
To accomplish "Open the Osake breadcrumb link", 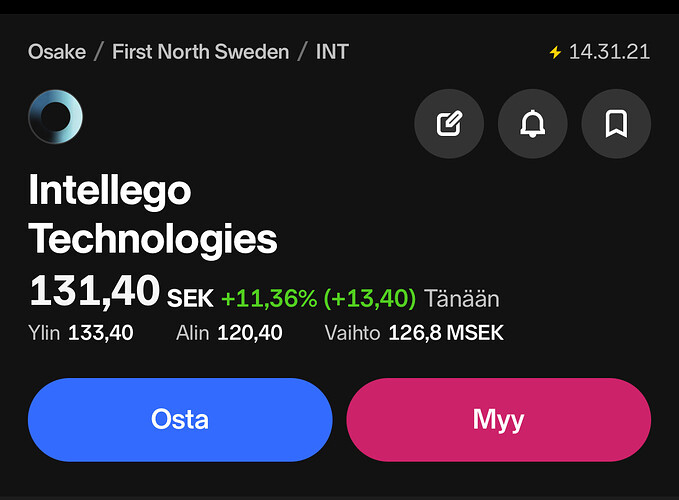I will (56, 51).
